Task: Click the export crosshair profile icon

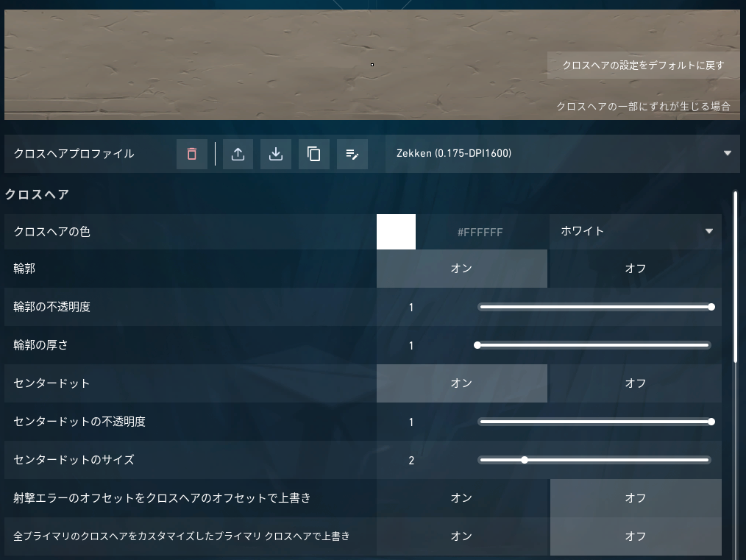Action: pyautogui.click(x=238, y=154)
